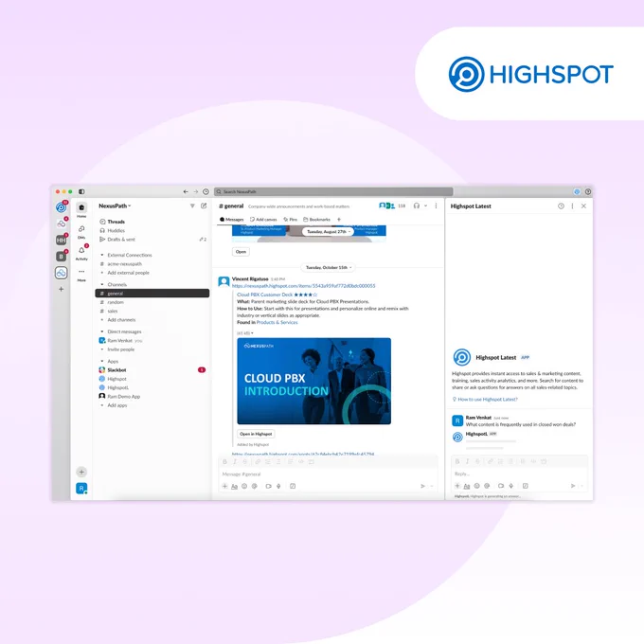Go forward in history with right arrow
Viewport: 644px width, 644px height.
click(195, 192)
